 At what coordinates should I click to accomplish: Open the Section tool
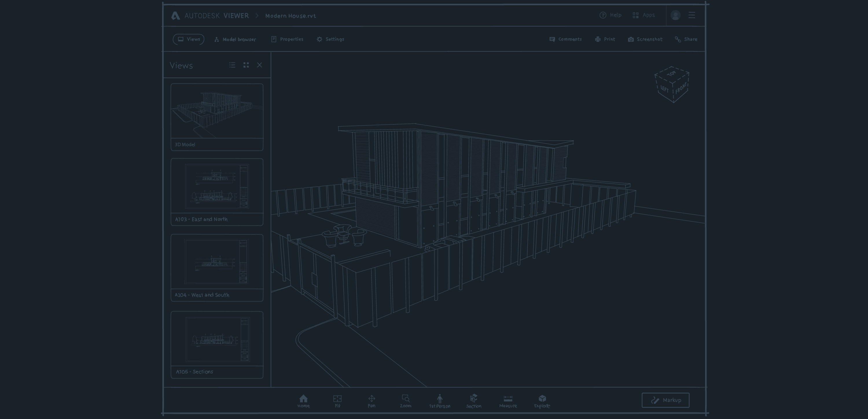tap(473, 401)
